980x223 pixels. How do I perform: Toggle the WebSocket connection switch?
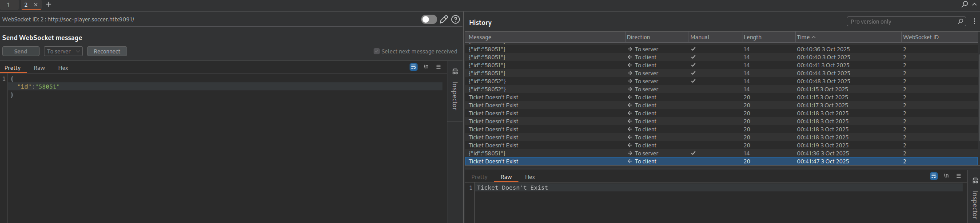(429, 20)
